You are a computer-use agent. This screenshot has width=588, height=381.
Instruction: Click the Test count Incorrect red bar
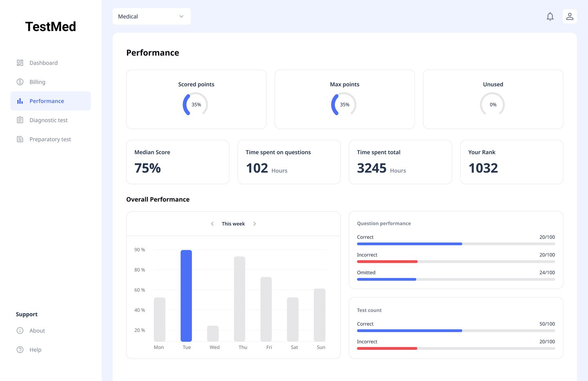[387, 348]
